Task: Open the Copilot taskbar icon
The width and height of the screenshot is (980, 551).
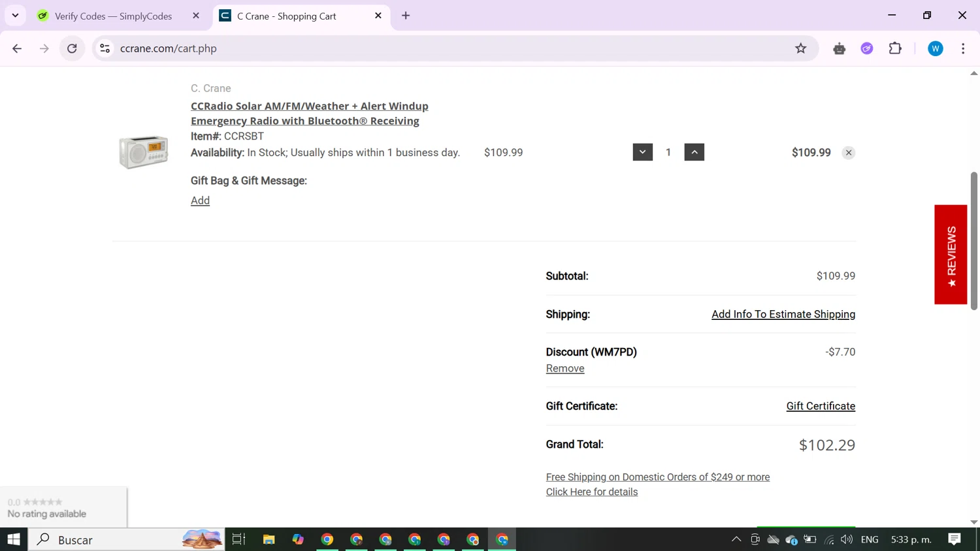Action: click(x=298, y=539)
